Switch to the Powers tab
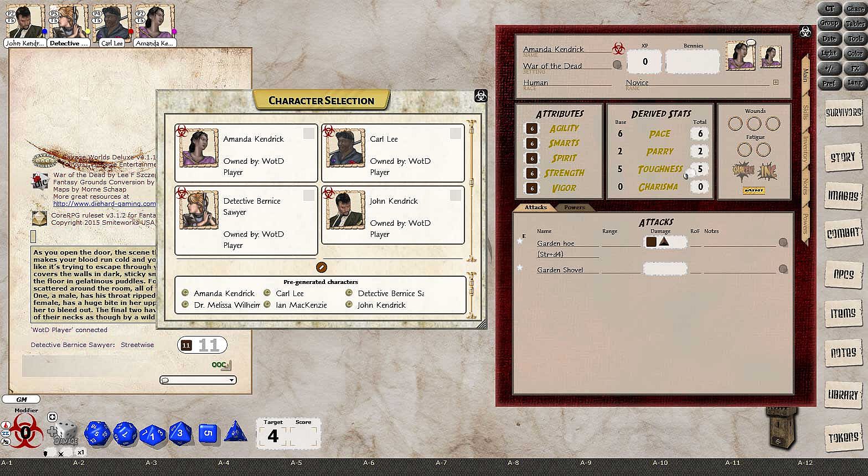Viewport: 868px width, 476px height. pyautogui.click(x=574, y=208)
